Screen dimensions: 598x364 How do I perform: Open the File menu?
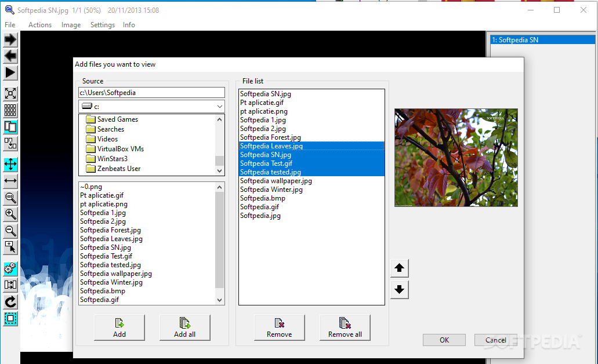pos(10,25)
